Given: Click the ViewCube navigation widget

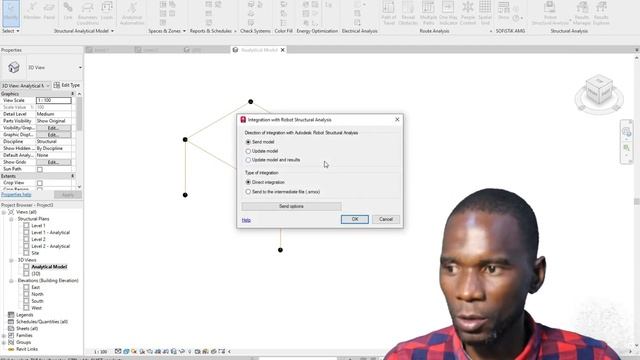Looking at the screenshot, I should pos(599,93).
